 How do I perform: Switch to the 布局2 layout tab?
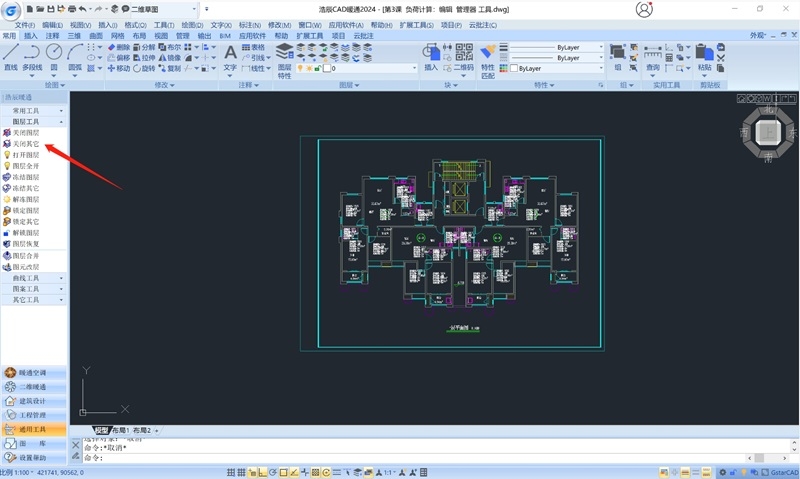[145, 430]
